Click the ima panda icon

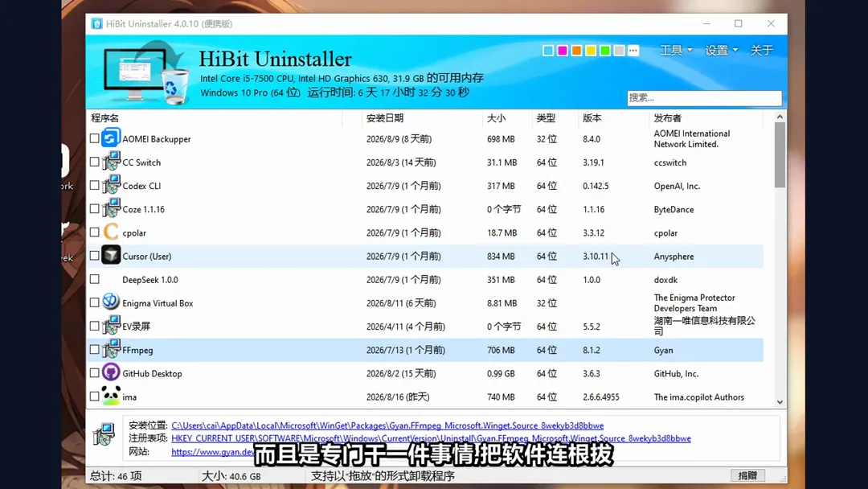click(111, 396)
